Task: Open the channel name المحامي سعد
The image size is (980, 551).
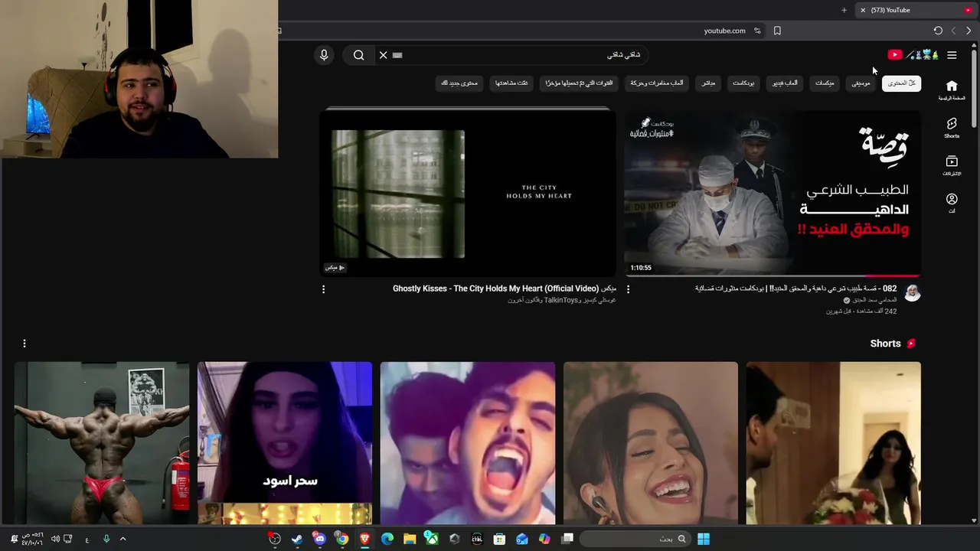Action: coord(875,300)
